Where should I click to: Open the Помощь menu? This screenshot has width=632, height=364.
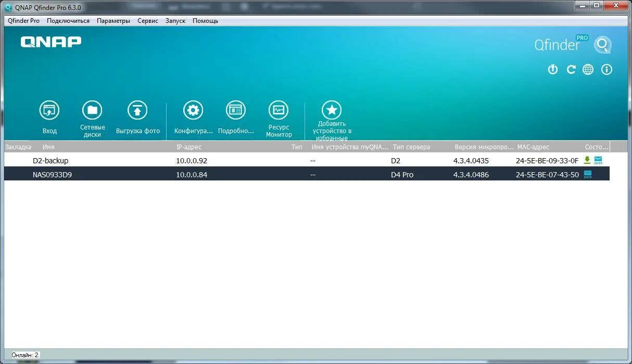pos(205,21)
